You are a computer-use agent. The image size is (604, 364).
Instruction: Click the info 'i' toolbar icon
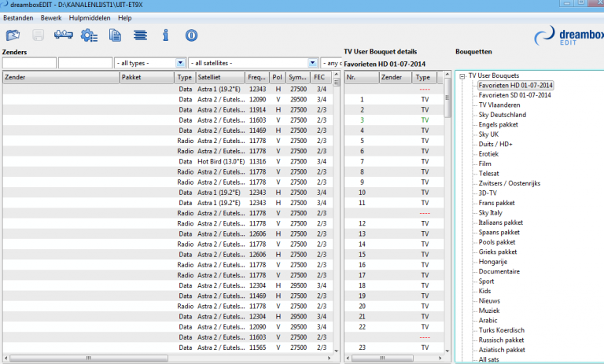(x=165, y=35)
